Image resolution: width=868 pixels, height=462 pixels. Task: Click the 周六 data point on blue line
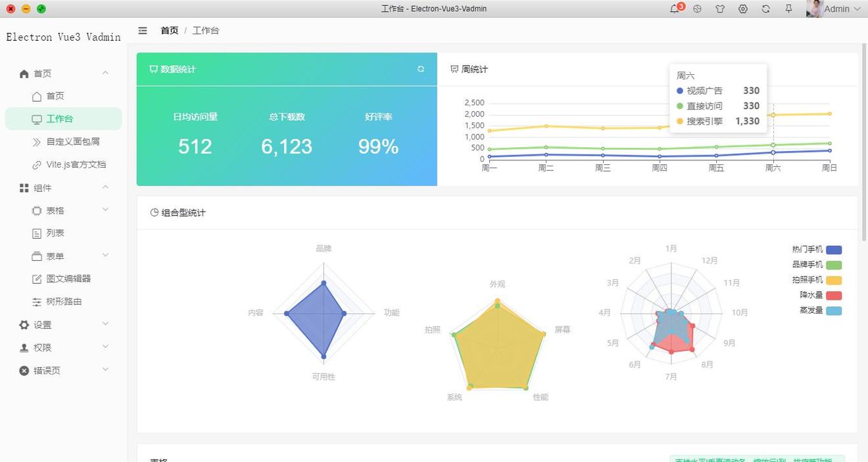point(773,152)
